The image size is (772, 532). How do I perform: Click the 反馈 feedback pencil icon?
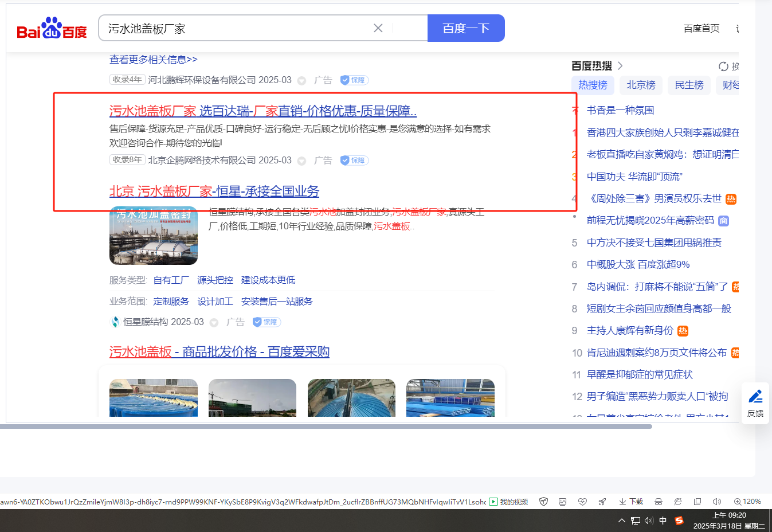755,396
